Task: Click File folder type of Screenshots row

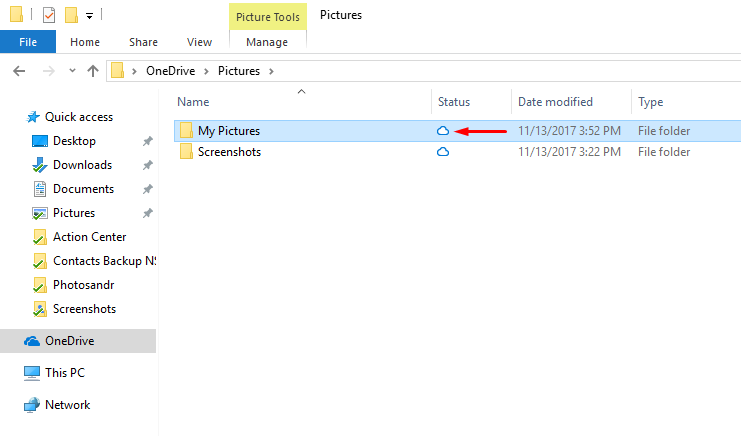Action: [x=664, y=152]
